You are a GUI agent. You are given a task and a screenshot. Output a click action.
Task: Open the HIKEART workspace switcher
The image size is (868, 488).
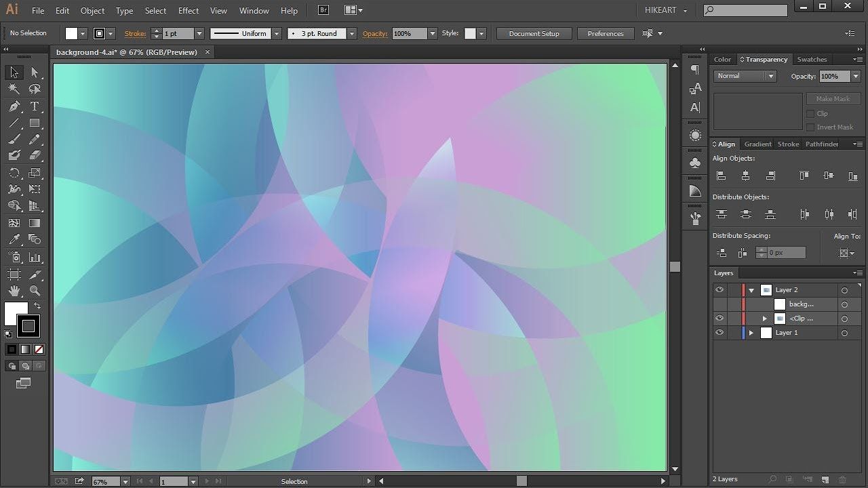click(665, 10)
